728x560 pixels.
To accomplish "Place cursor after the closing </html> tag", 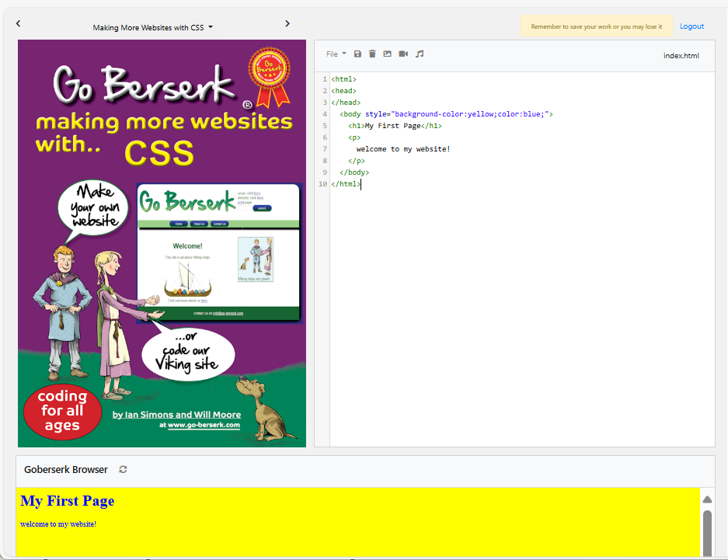I will click(361, 184).
